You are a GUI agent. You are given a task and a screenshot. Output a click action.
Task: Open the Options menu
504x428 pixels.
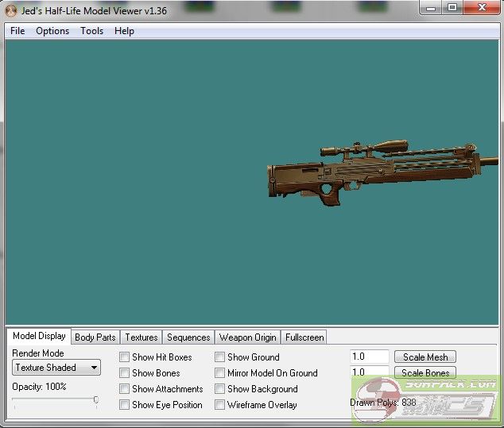tap(52, 31)
